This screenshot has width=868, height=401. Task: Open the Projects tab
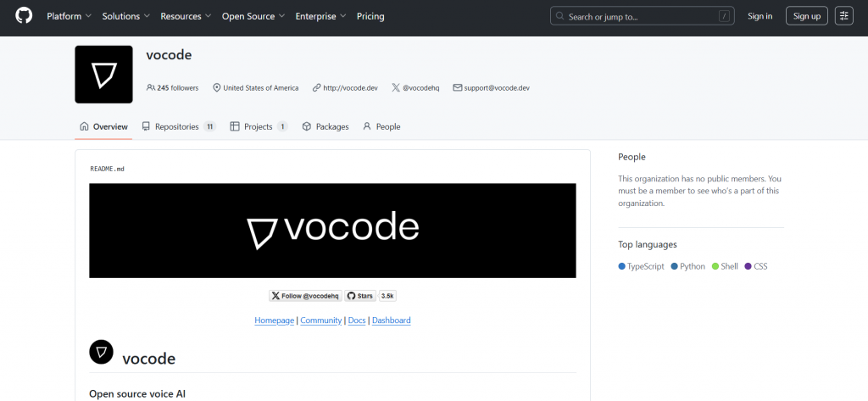point(259,126)
